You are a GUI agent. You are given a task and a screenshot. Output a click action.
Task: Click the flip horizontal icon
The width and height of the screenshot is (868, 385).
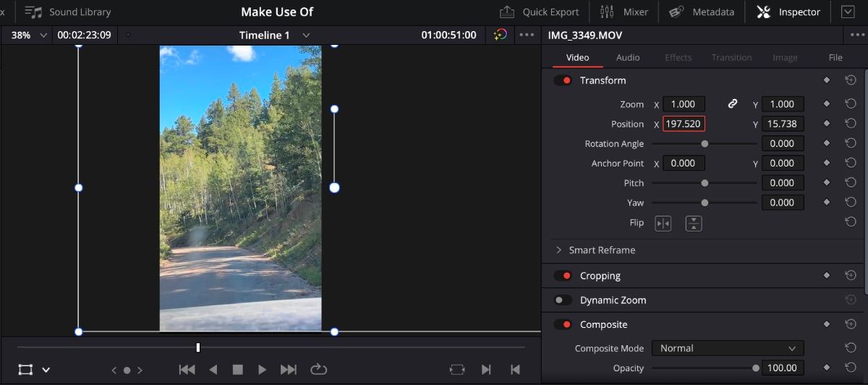click(663, 224)
